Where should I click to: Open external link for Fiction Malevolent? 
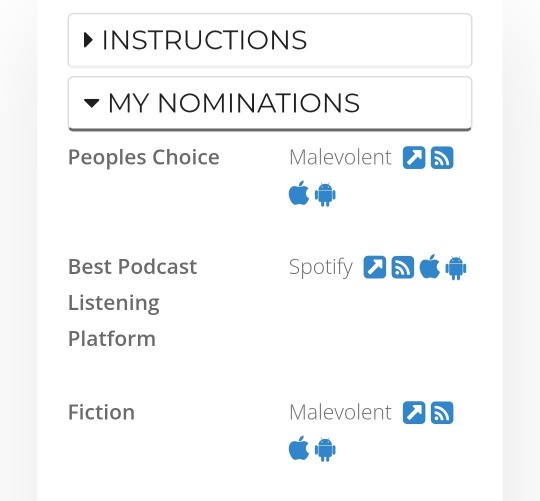pos(414,413)
